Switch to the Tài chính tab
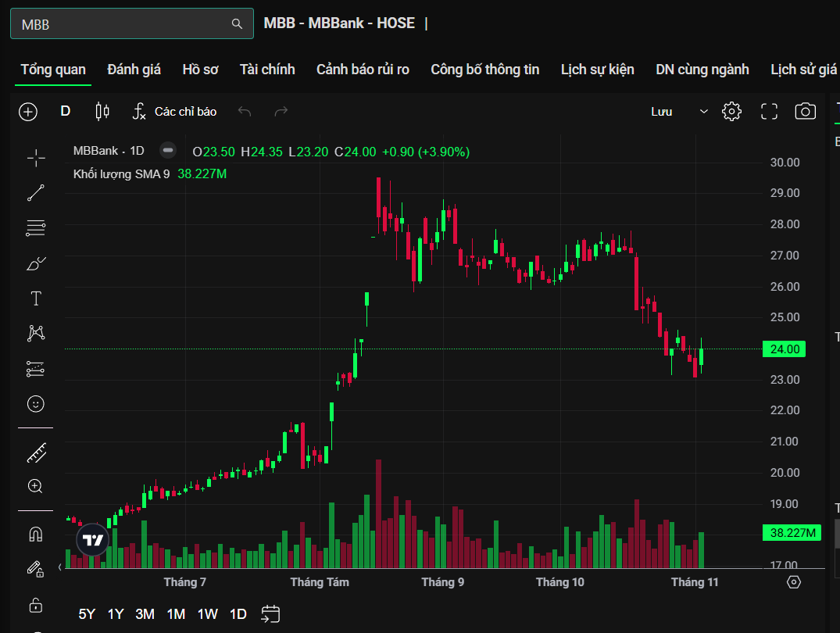This screenshot has height=633, width=840. 267,70
